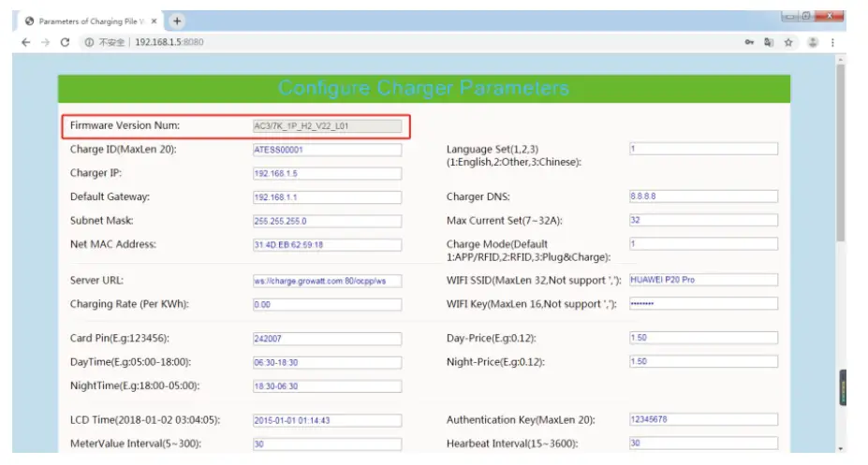The height and width of the screenshot is (465, 868).
Task: Edit the WIFI SSID field HUAWEI P20 Pro
Action: (703, 280)
